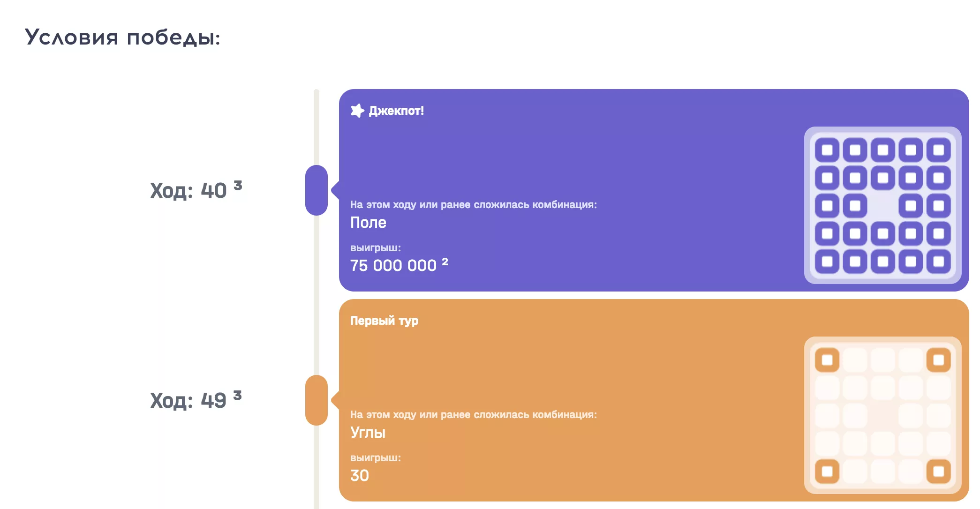Image resolution: width=980 pixels, height=509 pixels.
Task: Click bottom-right highlighted corner of orange grid
Action: [x=939, y=472]
